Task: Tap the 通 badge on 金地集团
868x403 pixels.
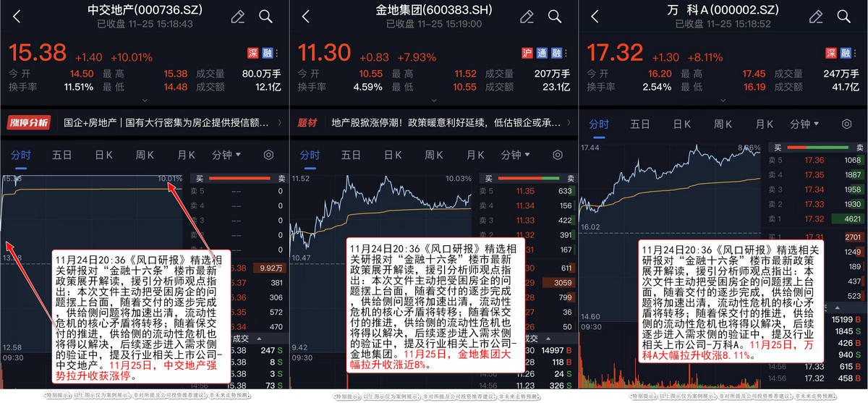Action: tap(541, 53)
